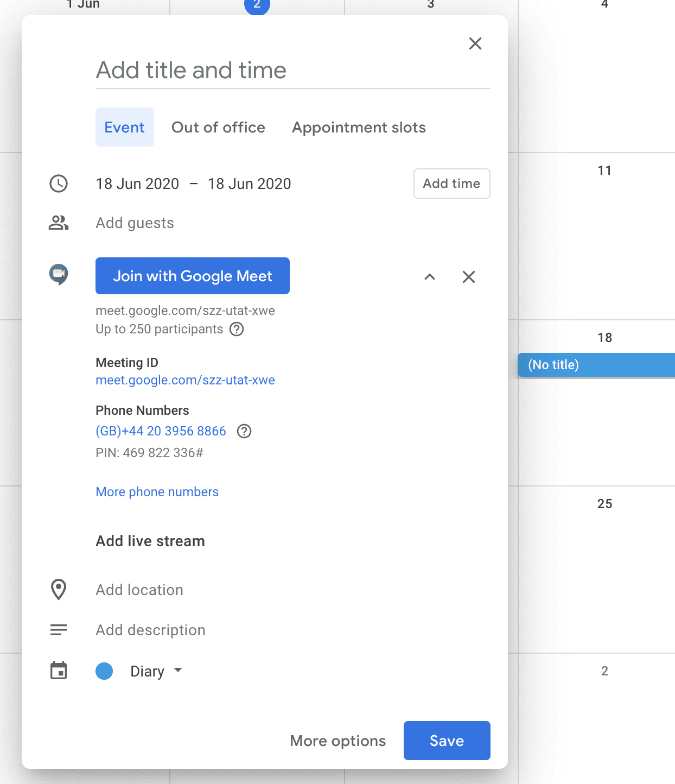The image size is (675, 784).
Task: Click the clock icon beside the date
Action: [x=59, y=184]
